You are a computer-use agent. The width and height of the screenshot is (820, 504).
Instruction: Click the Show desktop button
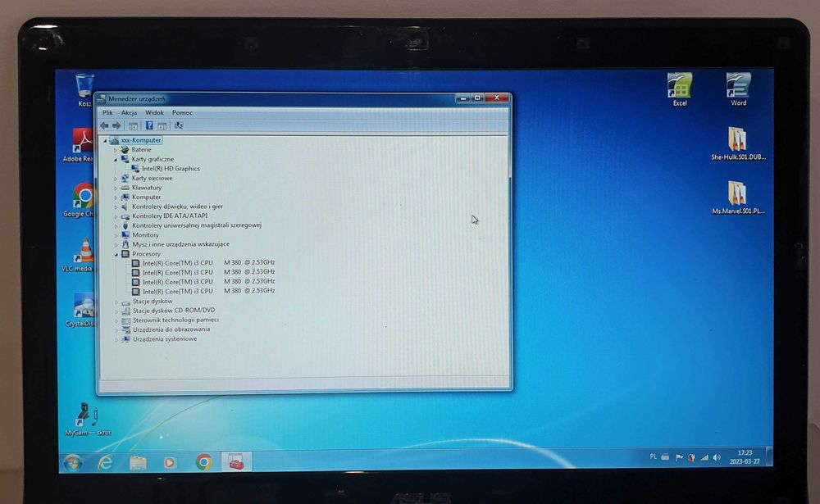(x=769, y=456)
